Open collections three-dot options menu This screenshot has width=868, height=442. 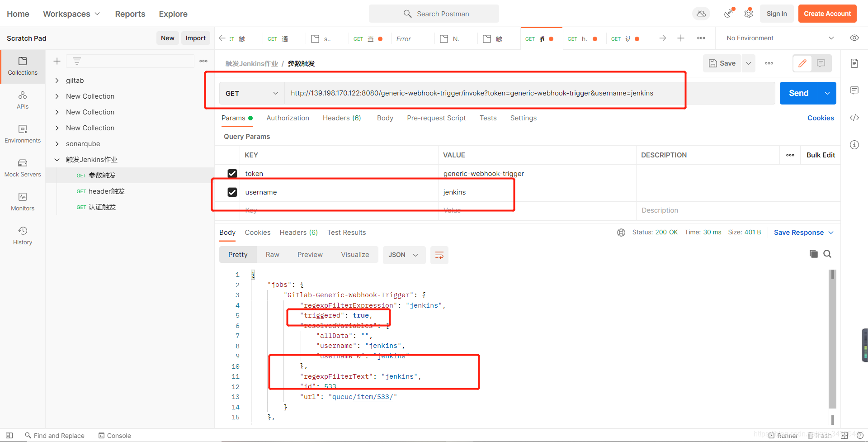pos(203,61)
